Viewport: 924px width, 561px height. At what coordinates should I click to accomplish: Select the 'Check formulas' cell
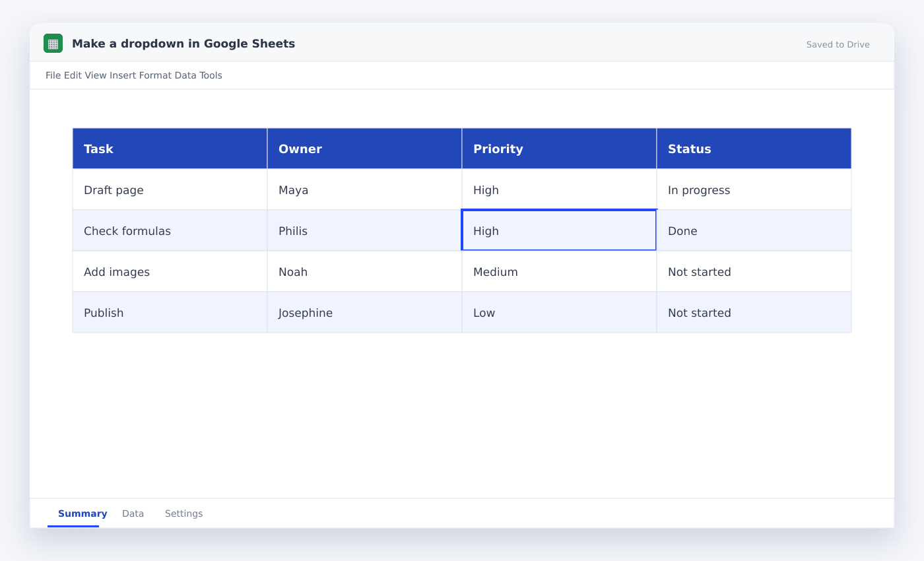pyautogui.click(x=170, y=231)
